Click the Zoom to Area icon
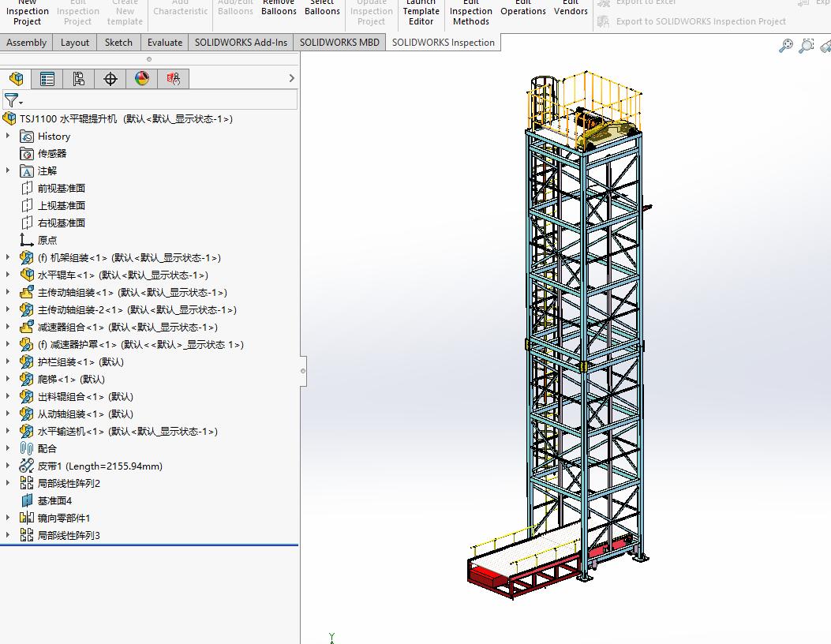Screen dimensions: 831x644 click(x=806, y=46)
